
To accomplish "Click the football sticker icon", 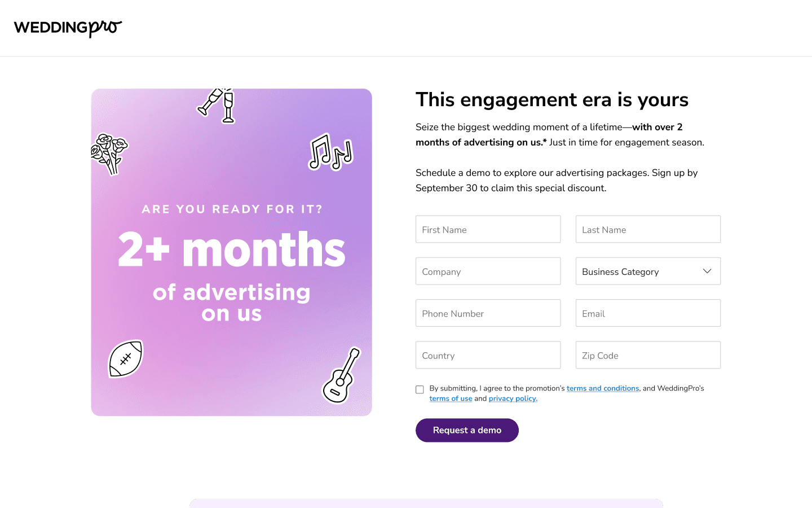I will [x=126, y=359].
